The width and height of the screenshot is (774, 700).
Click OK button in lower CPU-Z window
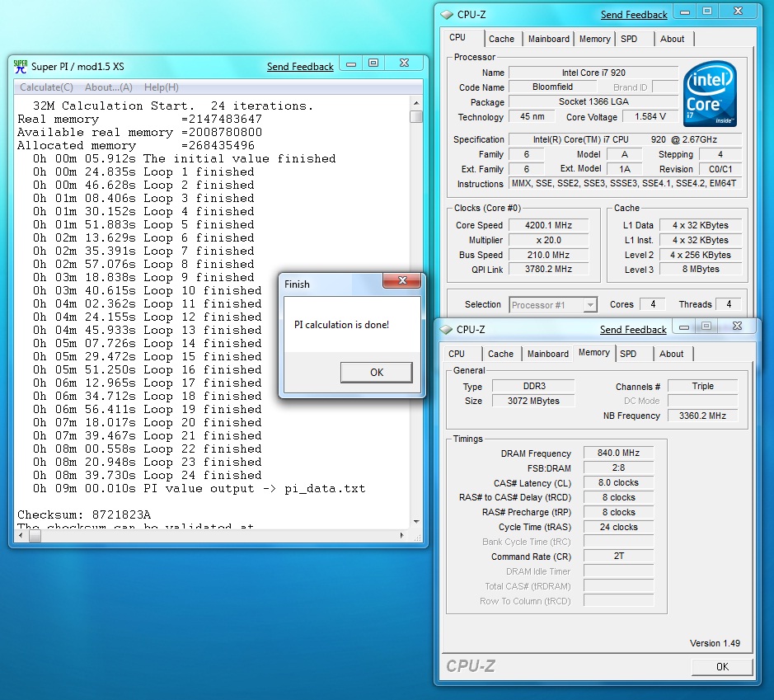722,667
